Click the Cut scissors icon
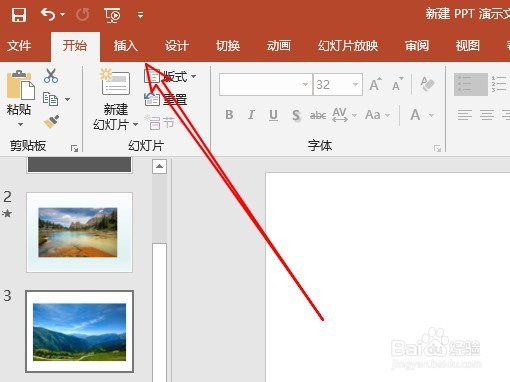The height and width of the screenshot is (382, 510). point(51,76)
